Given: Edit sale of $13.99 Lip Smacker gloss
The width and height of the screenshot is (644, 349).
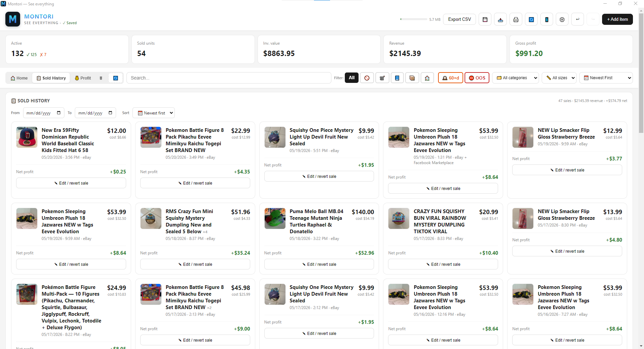Looking at the screenshot, I should pyautogui.click(x=567, y=251).
